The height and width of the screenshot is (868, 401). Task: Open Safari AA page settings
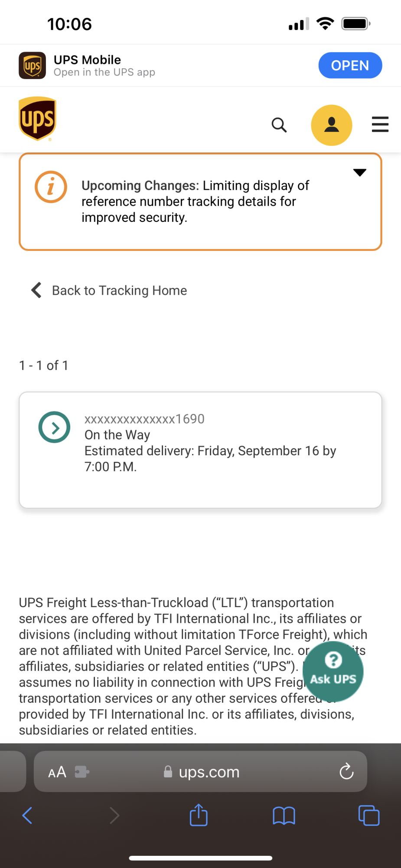57,772
